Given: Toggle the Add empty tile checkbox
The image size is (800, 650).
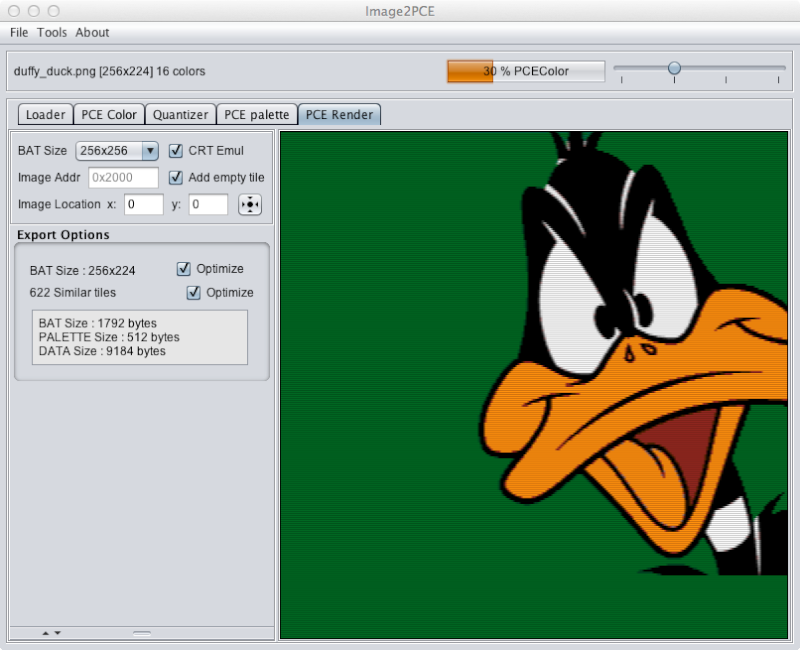Looking at the screenshot, I should point(176,178).
